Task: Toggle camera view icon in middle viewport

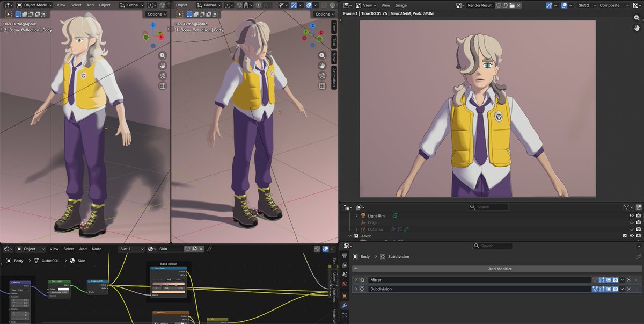Action: 322,76
